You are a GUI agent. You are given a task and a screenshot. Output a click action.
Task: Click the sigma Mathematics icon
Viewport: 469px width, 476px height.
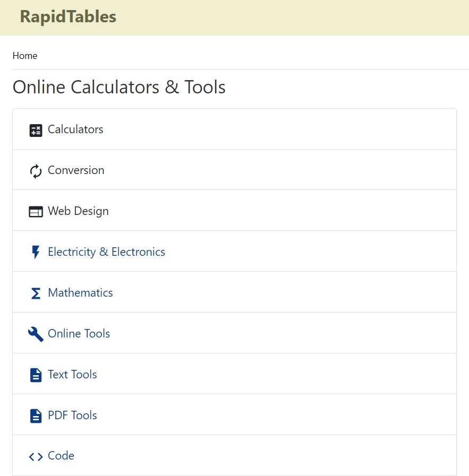click(x=36, y=293)
